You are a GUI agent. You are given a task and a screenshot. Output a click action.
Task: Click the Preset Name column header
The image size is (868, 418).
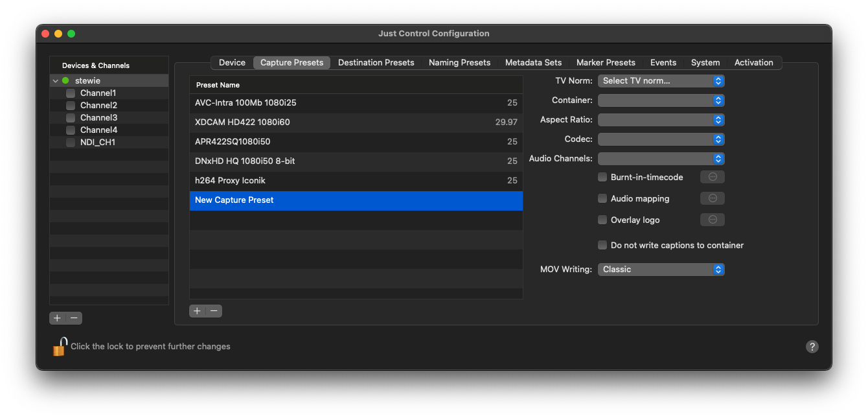[x=356, y=85]
